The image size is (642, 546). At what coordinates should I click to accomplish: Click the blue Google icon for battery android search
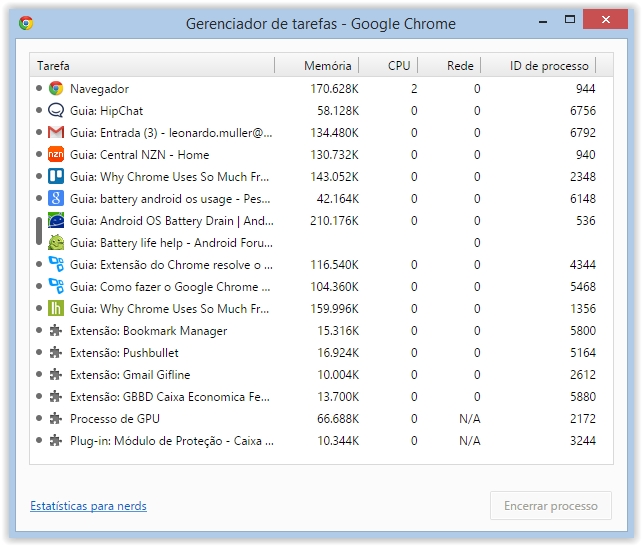click(56, 199)
